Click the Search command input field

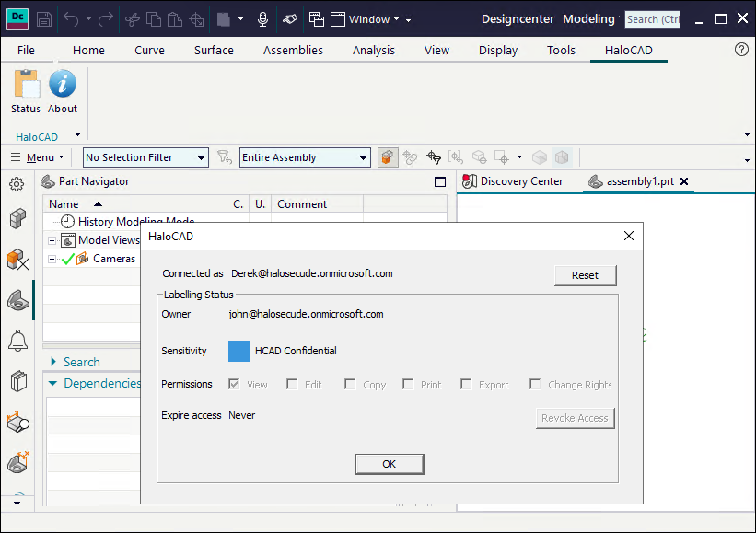pos(653,19)
